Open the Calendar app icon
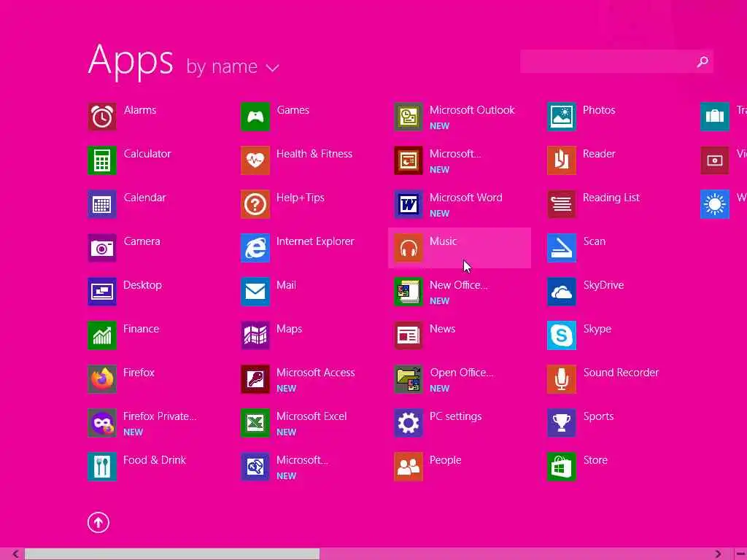Viewport: 747px width, 560px height. [102, 204]
